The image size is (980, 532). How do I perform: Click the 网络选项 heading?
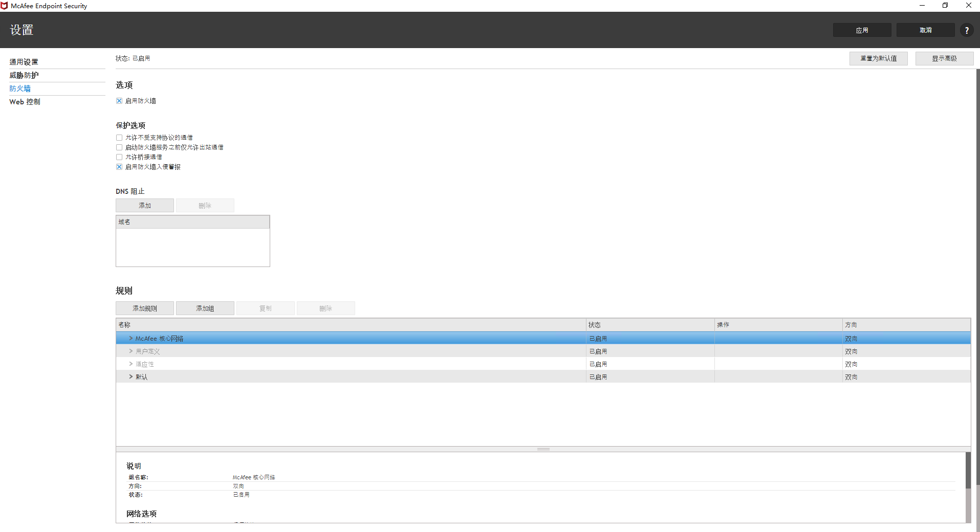pyautogui.click(x=141, y=514)
